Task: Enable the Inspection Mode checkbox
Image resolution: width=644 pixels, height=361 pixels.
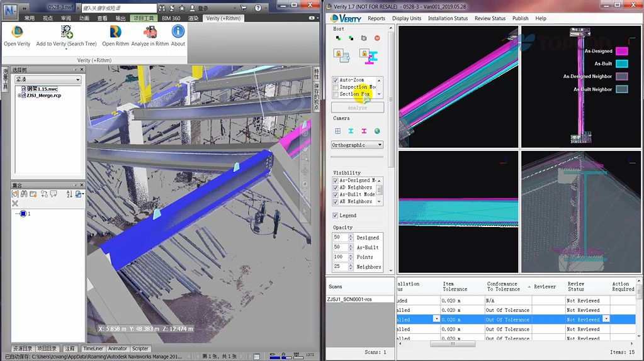Action: point(336,87)
